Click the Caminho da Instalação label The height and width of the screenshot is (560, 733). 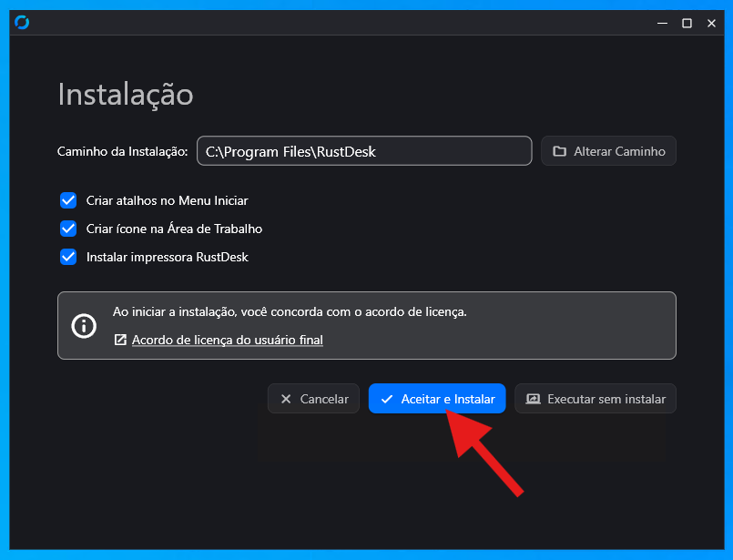click(123, 151)
